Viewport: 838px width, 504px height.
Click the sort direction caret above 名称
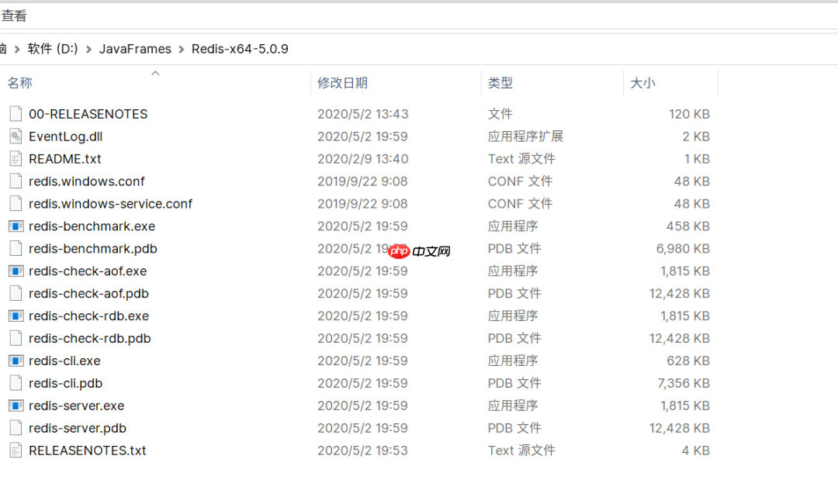point(154,71)
